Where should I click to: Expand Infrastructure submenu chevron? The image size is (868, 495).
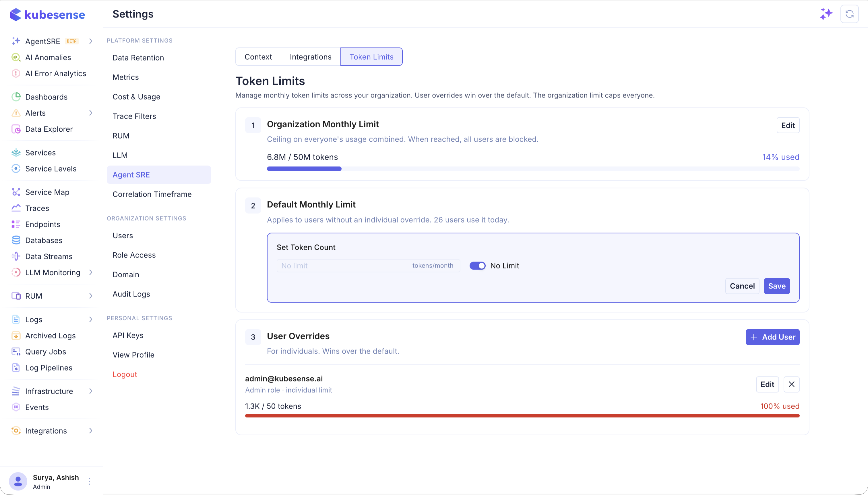point(90,391)
